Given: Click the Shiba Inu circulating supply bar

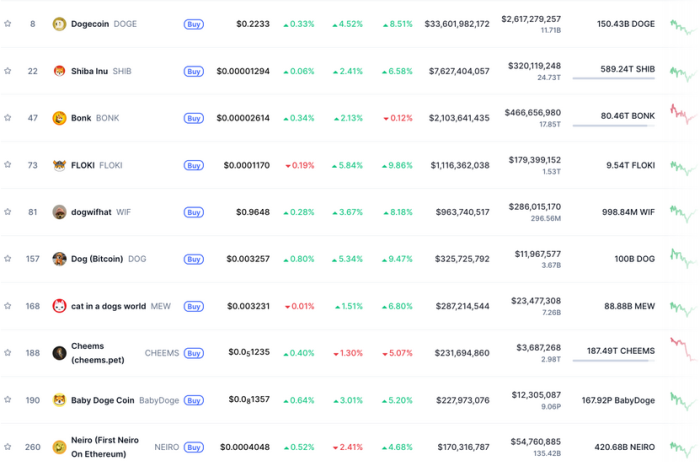Looking at the screenshot, I should (x=614, y=80).
